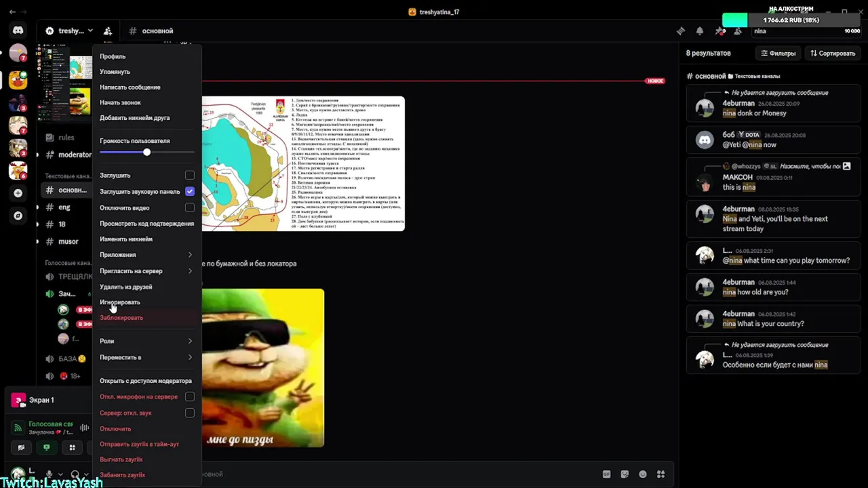Open the voice noise suppression waveform icon
The image size is (868, 488).
(x=84, y=428)
